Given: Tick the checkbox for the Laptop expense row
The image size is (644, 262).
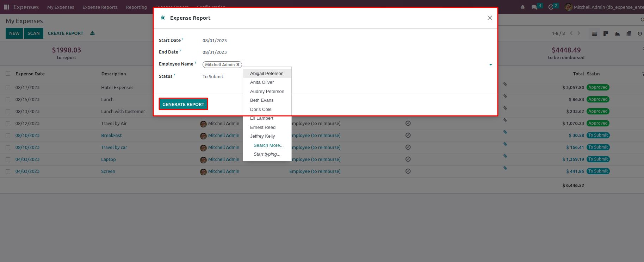Looking at the screenshot, I should (8, 160).
